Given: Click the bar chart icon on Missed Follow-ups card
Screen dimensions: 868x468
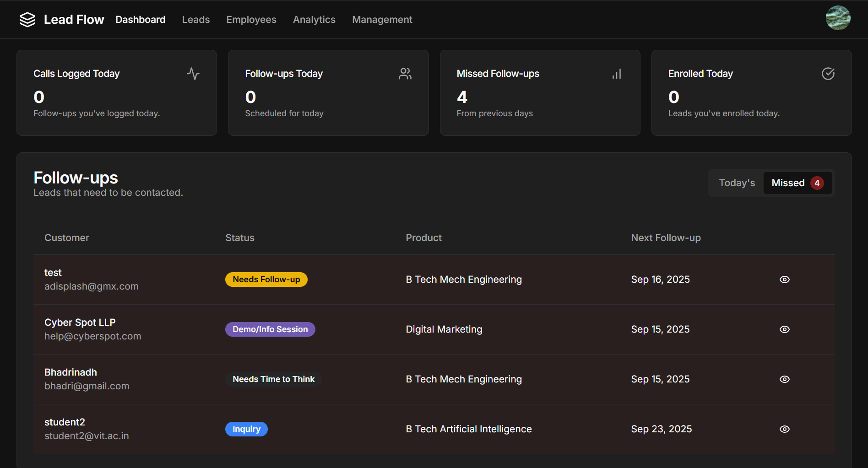Looking at the screenshot, I should [x=616, y=73].
